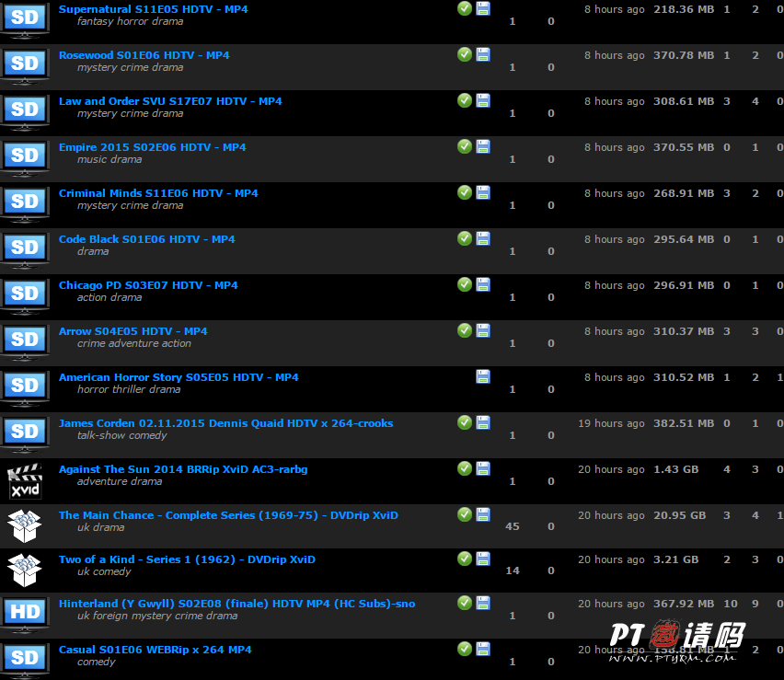Click the box pack icon beside Two of a Kind
This screenshot has width=784, height=680.
(x=25, y=570)
